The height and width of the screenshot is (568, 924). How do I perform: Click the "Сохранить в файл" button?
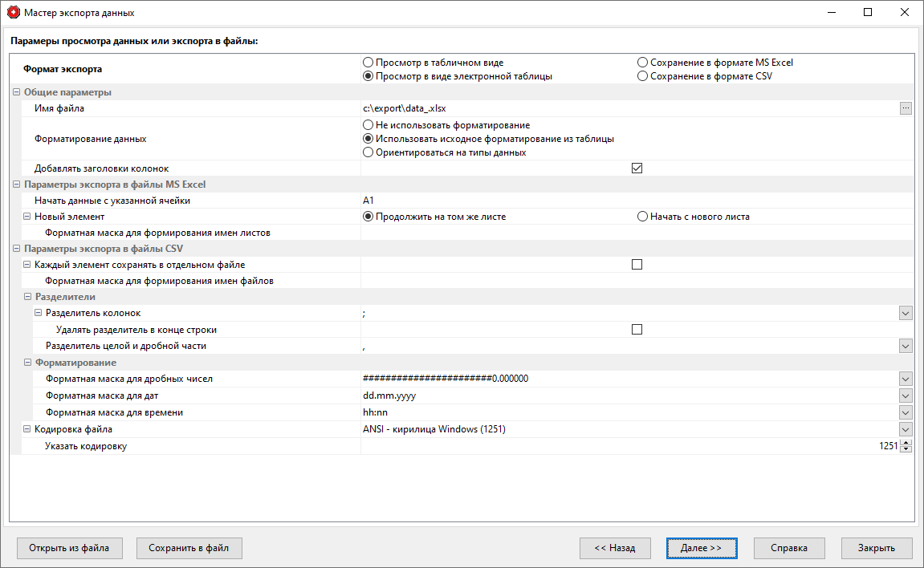click(189, 548)
